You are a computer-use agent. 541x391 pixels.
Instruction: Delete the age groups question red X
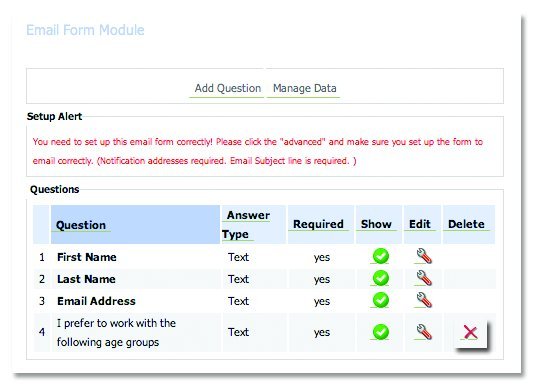click(471, 333)
